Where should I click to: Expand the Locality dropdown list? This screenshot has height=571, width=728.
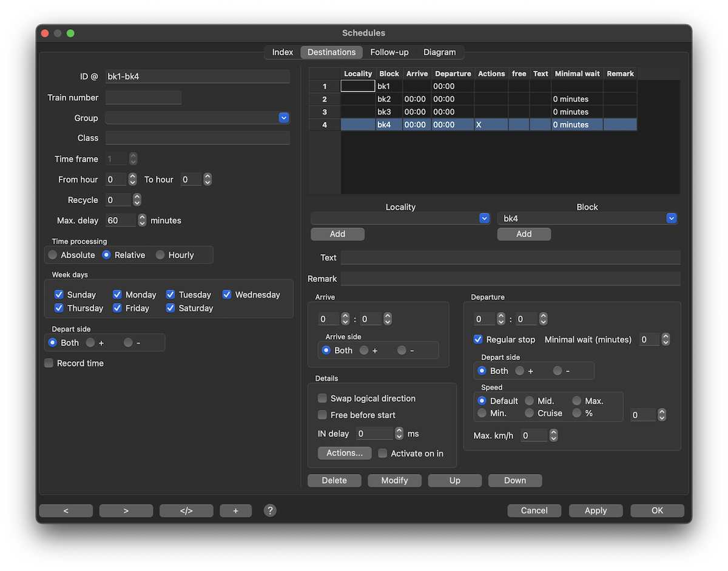tap(484, 218)
